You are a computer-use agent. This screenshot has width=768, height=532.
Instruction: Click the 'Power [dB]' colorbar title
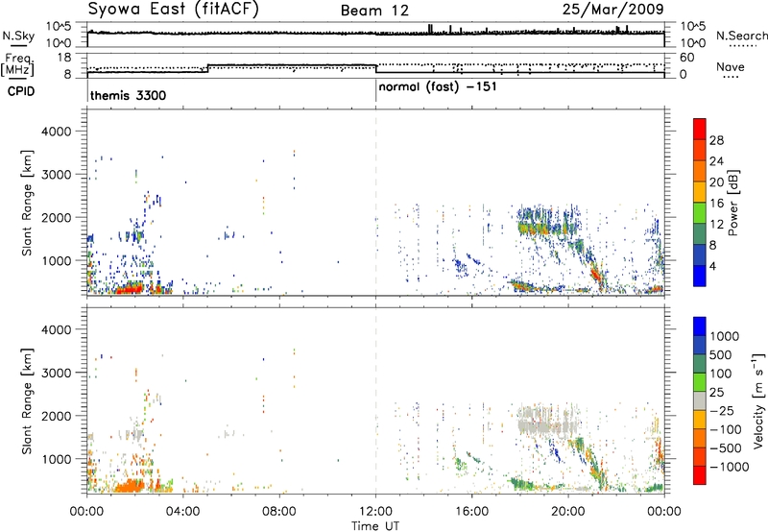coord(732,203)
